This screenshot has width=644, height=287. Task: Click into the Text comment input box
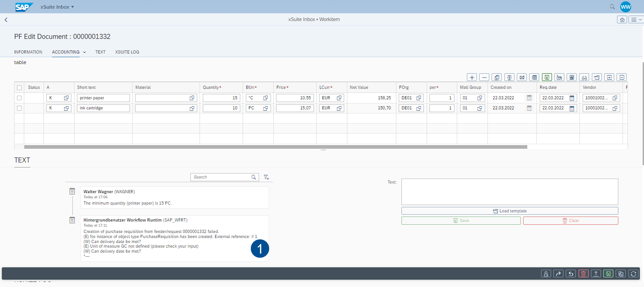[x=509, y=192]
